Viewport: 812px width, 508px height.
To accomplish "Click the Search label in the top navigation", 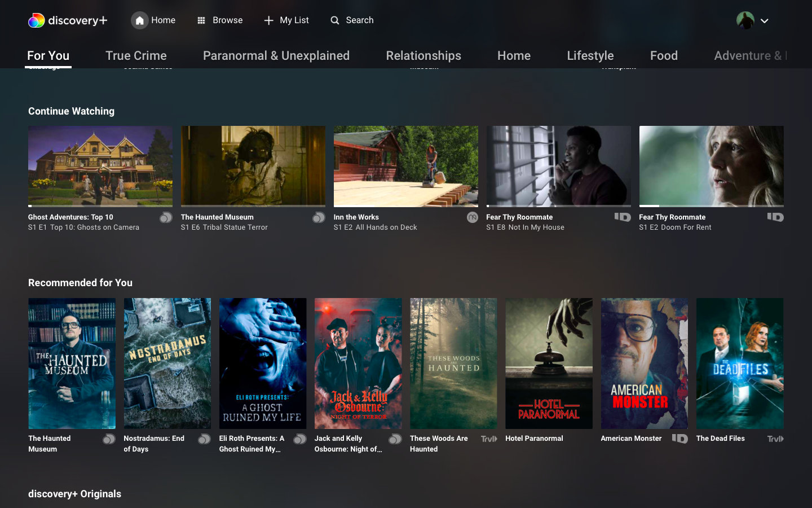I will coord(360,20).
